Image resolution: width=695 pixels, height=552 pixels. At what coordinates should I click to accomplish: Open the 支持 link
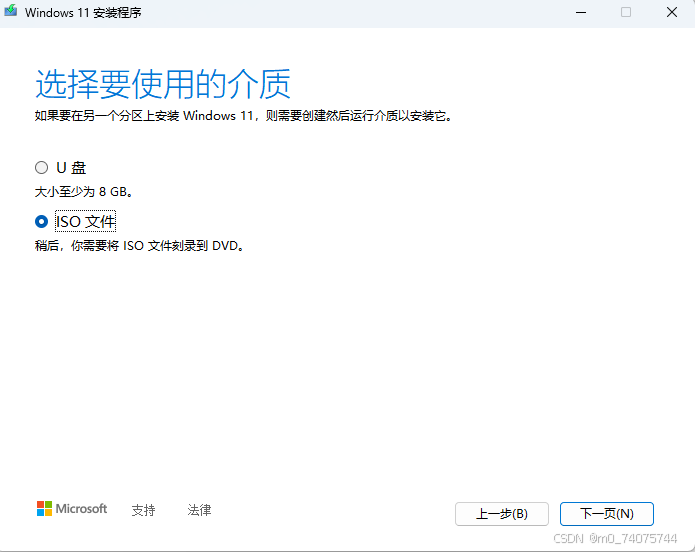[143, 510]
